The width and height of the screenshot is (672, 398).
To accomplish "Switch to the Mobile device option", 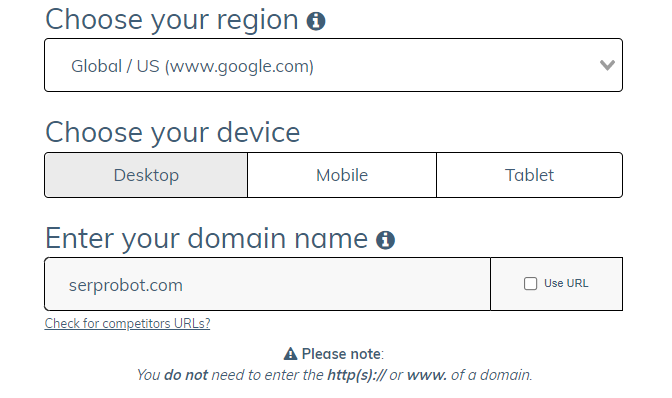I will 342,175.
